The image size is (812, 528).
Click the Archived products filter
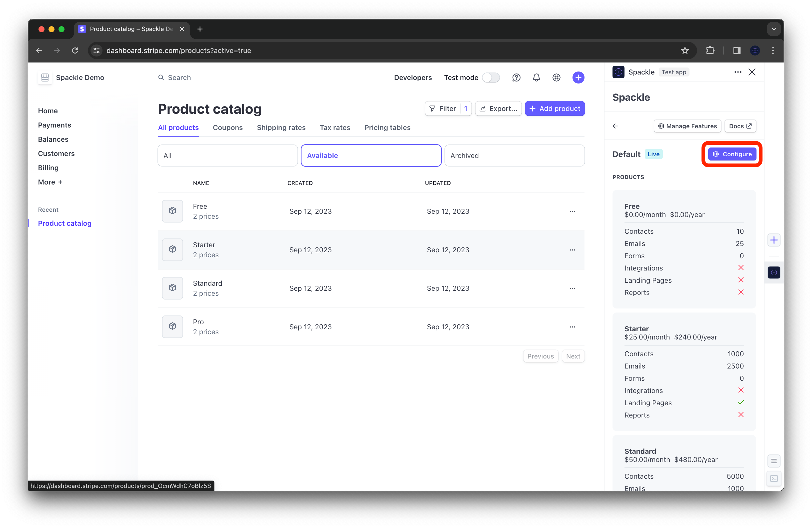(x=513, y=155)
